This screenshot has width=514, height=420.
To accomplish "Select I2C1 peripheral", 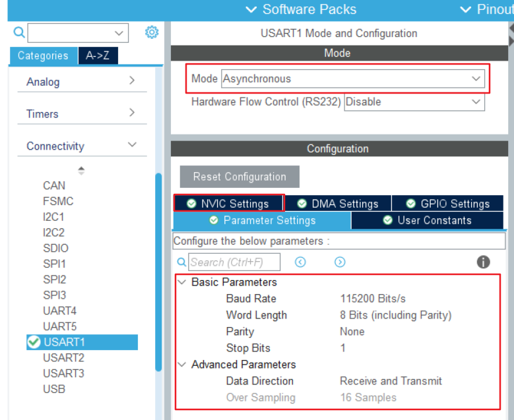I will [53, 217].
